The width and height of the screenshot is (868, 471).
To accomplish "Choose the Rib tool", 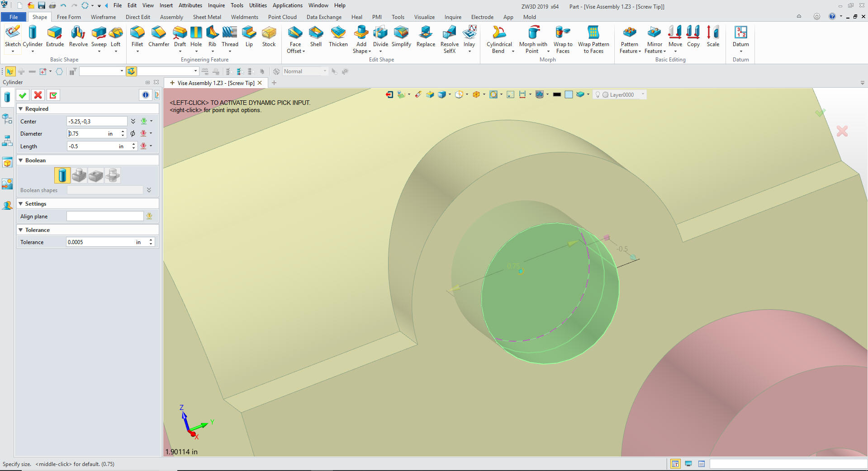I will (212, 36).
